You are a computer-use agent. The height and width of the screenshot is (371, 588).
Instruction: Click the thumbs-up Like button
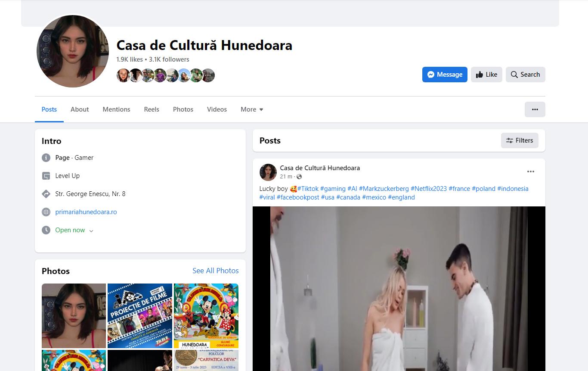pos(486,75)
